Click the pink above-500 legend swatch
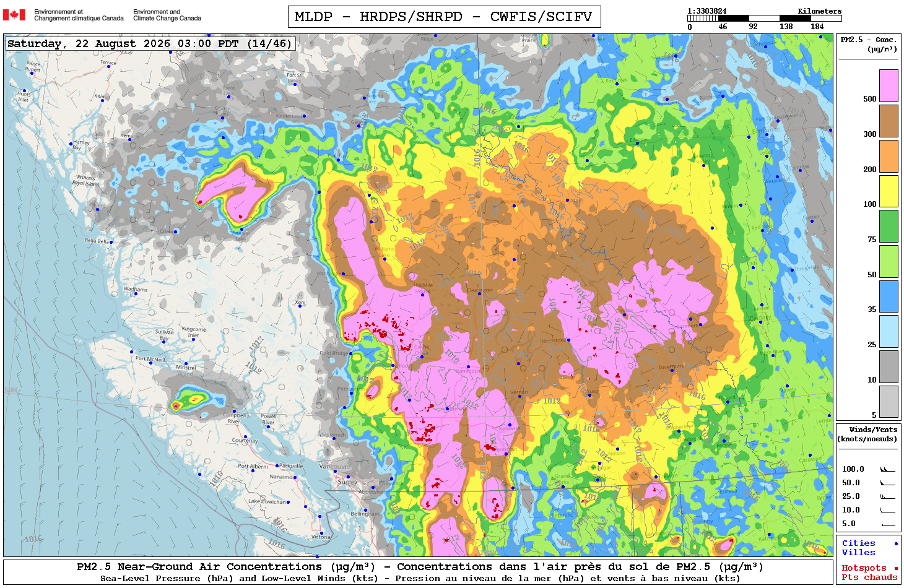Viewport: 904px width, 588px height. pos(889,85)
